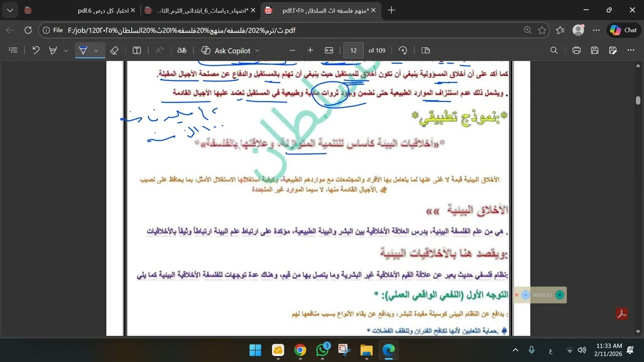Select the add text box tool
Screen dimensions: 644x362
click(x=136, y=50)
